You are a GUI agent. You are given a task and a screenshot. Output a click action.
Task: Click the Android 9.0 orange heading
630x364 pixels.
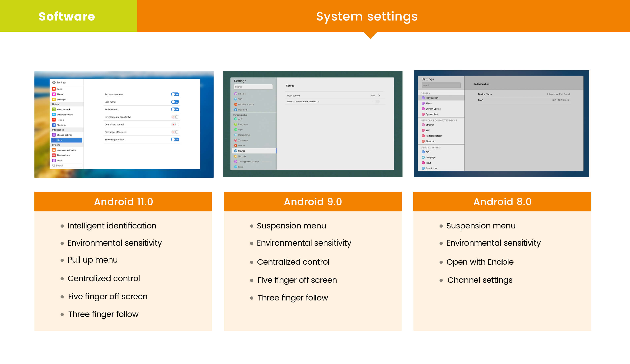[x=313, y=202]
